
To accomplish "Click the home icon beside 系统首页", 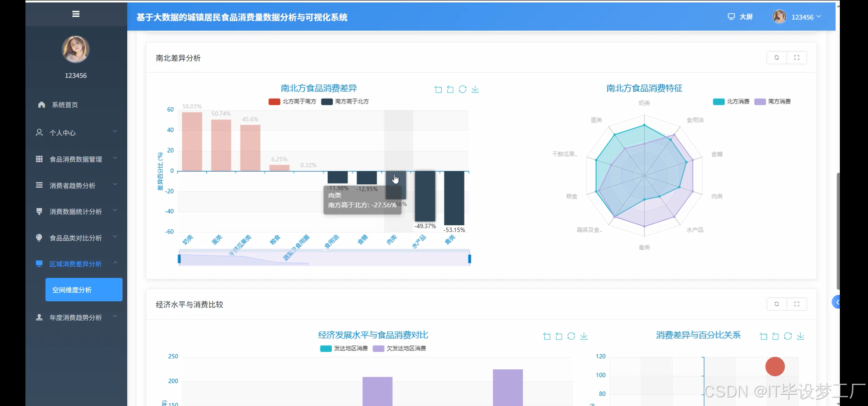I will coord(41,104).
